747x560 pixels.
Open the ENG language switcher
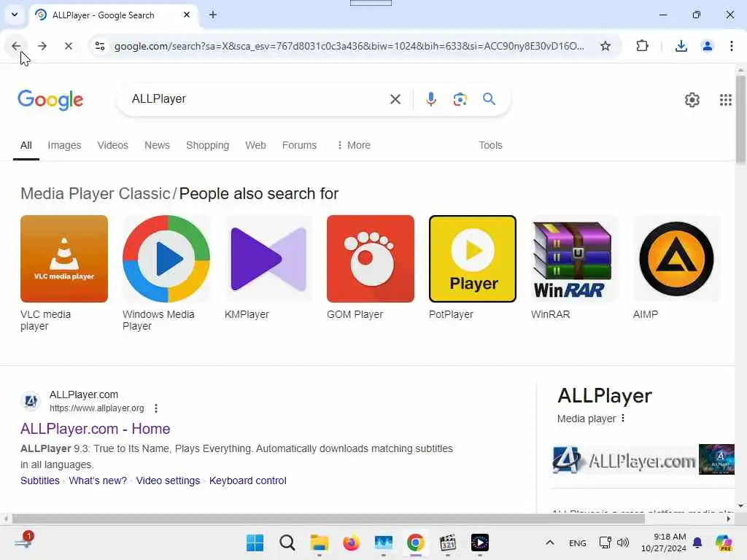click(578, 542)
